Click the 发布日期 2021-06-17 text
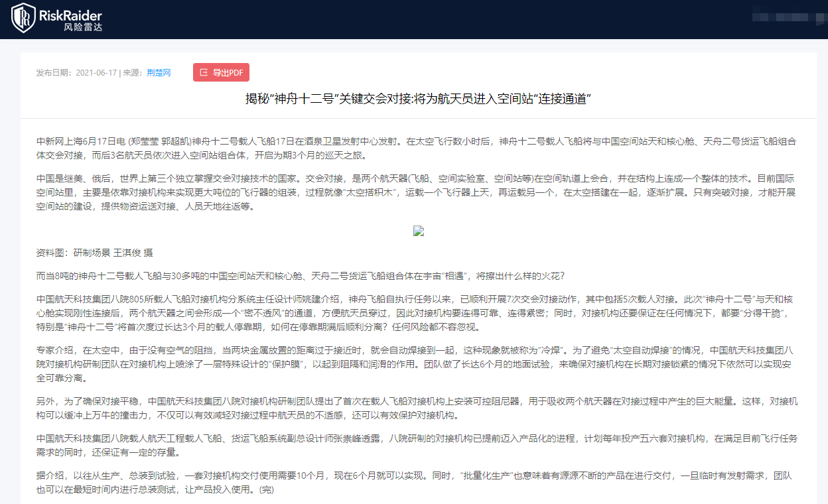Image resolution: width=828 pixels, height=504 pixels. [76, 73]
